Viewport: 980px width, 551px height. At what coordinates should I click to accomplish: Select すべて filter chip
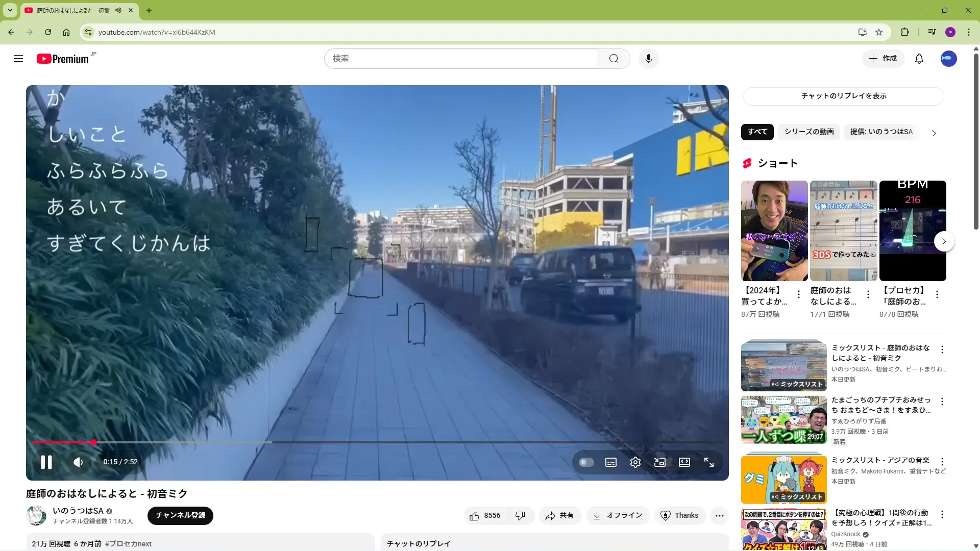coord(757,132)
